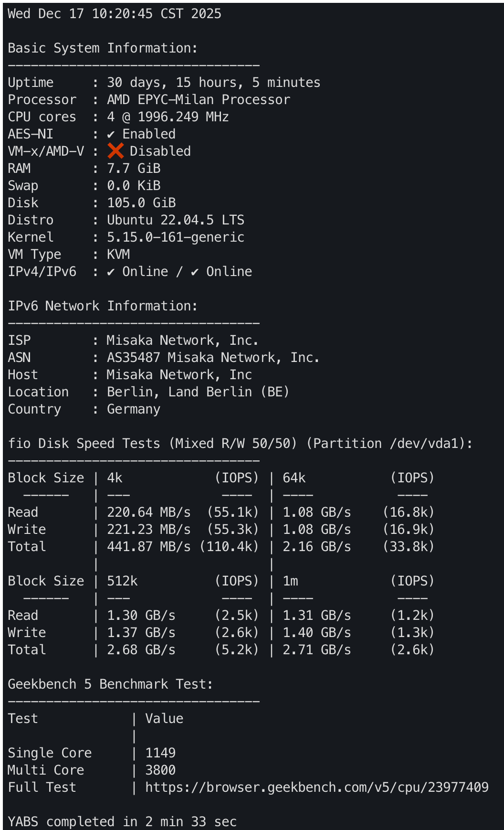Click the kernel version 5.15.0-161-generic
The height and width of the screenshot is (830, 504).
click(x=175, y=237)
